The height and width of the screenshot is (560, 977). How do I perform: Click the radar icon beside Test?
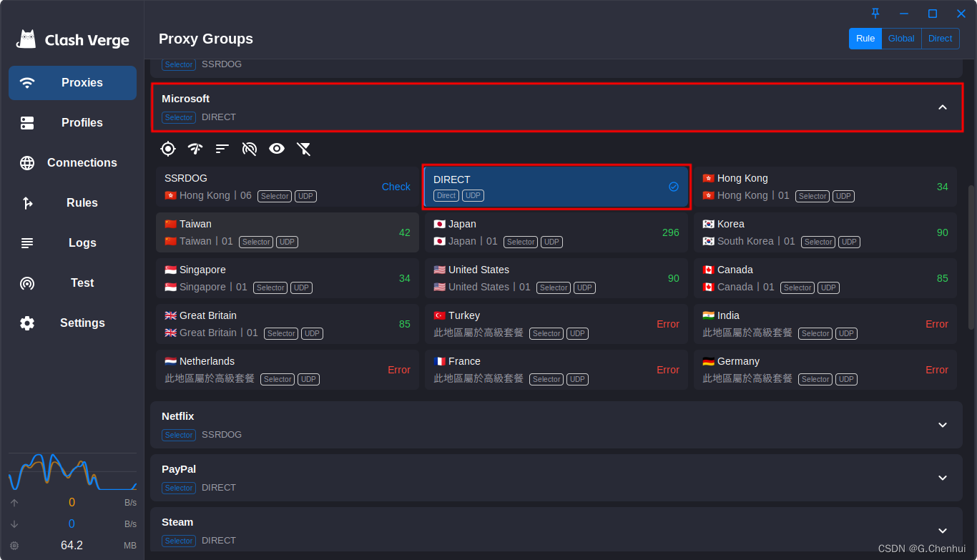[x=27, y=283]
